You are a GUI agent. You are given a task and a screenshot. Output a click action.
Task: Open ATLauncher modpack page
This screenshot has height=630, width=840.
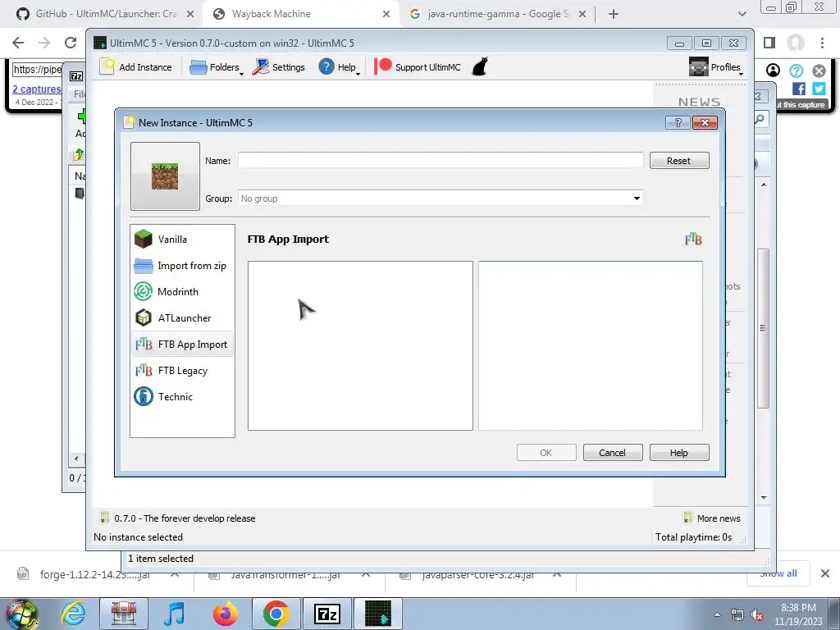pos(182,317)
